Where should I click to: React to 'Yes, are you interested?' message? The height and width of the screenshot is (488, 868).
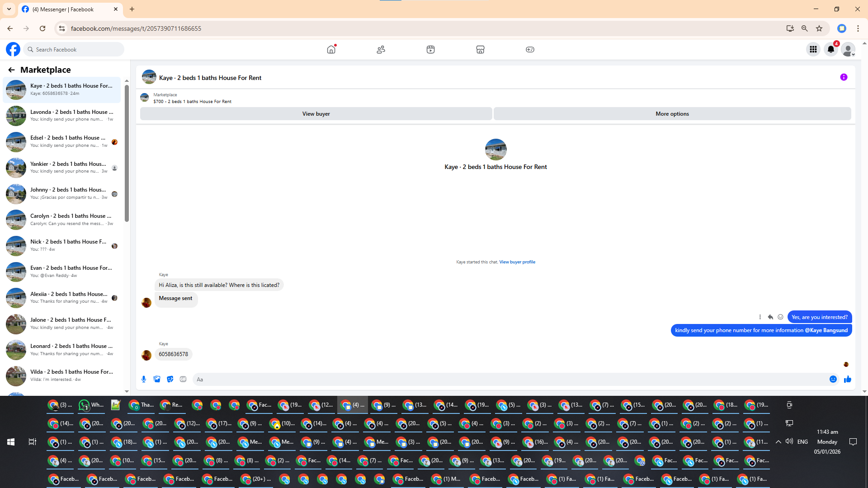780,317
